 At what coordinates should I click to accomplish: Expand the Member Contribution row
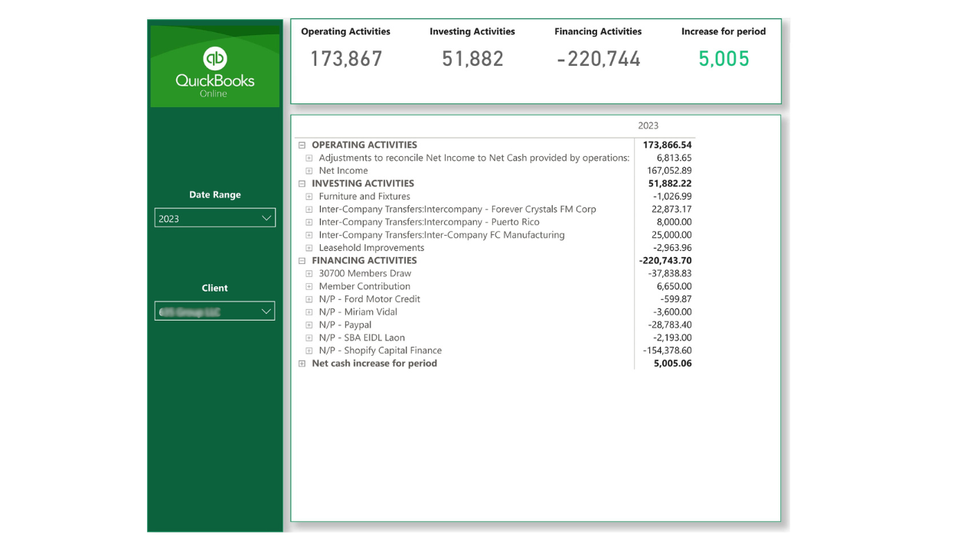[309, 286]
